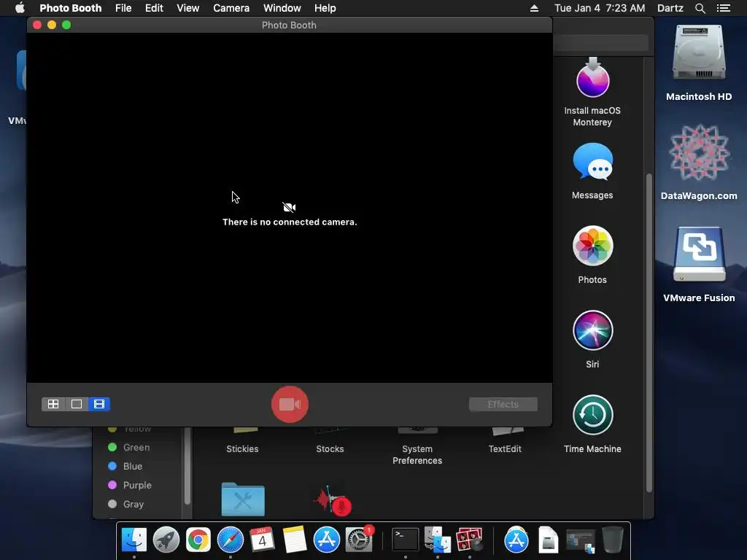Select the single still photo mode button
Screen dimensions: 747x560
point(76,404)
